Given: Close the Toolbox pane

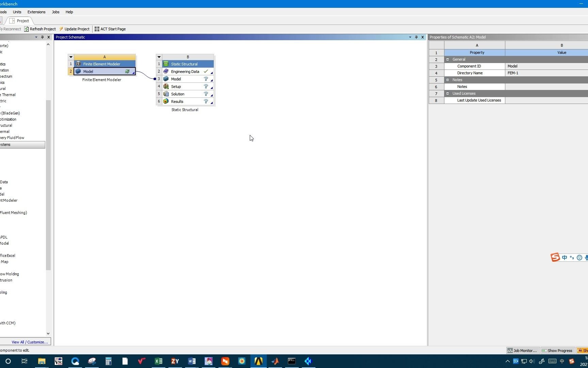Looking at the screenshot, I should [x=49, y=37].
